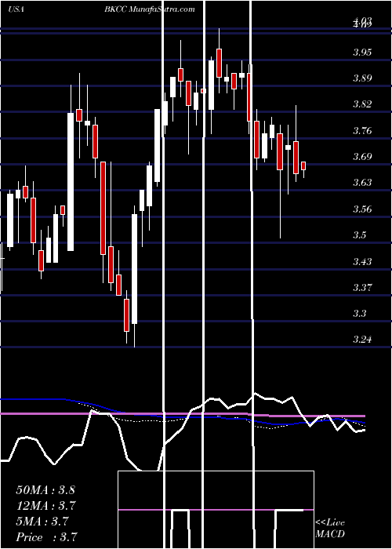Screen dimensions: 392x549
Task: Click the 12MA : 3.7 indicator value
Action: pyautogui.click(x=46, y=506)
